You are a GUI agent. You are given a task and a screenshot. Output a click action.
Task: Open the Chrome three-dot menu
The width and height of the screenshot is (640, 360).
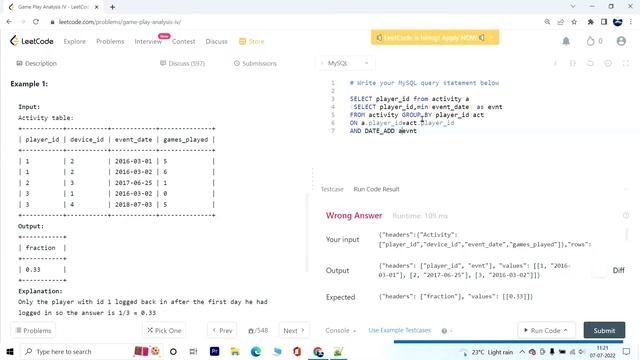(x=631, y=22)
